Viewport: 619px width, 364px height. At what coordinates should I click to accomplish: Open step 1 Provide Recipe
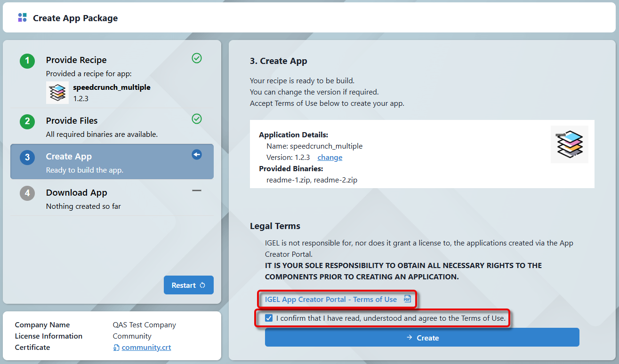(76, 60)
